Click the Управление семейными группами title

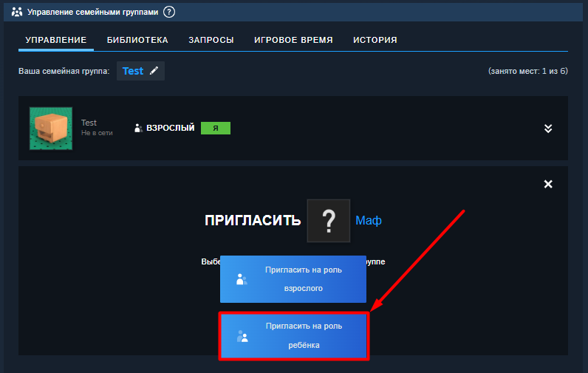point(92,12)
